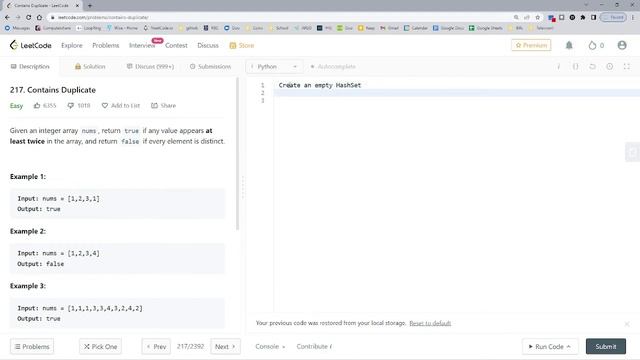Click the feedback tab at right edge
The image size is (640, 360).
click(x=633, y=152)
